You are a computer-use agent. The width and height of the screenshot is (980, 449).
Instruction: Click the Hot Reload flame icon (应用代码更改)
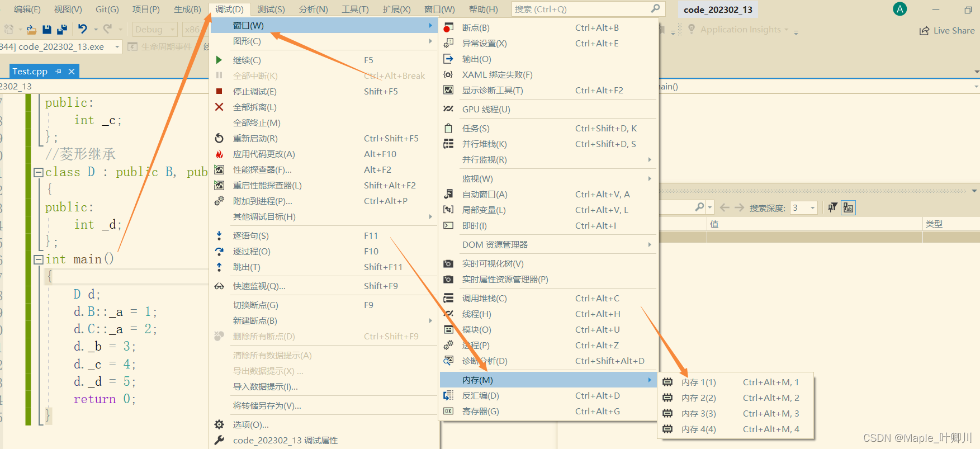point(219,154)
